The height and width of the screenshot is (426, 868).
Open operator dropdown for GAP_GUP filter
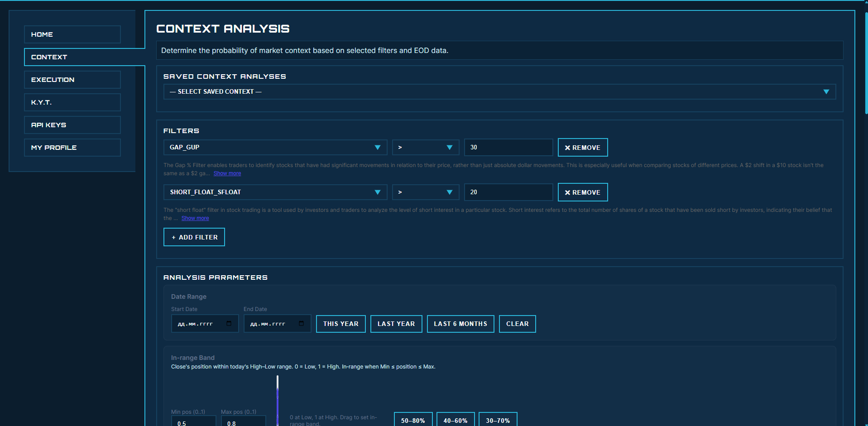tap(426, 148)
